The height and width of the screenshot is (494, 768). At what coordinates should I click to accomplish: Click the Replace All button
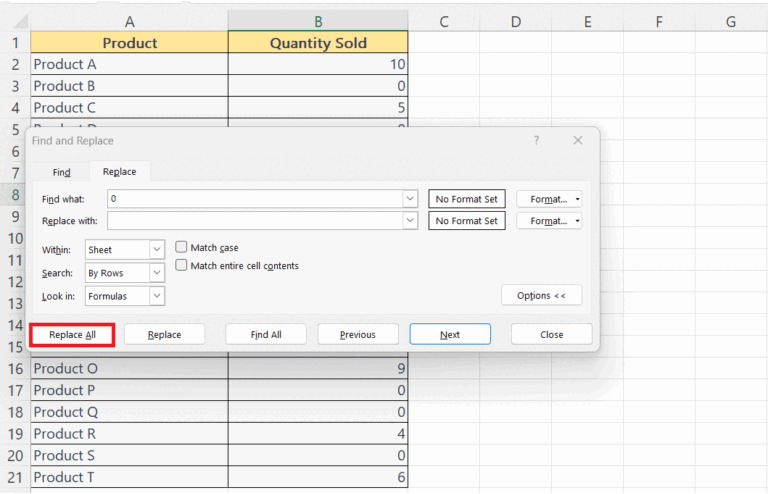(x=72, y=335)
